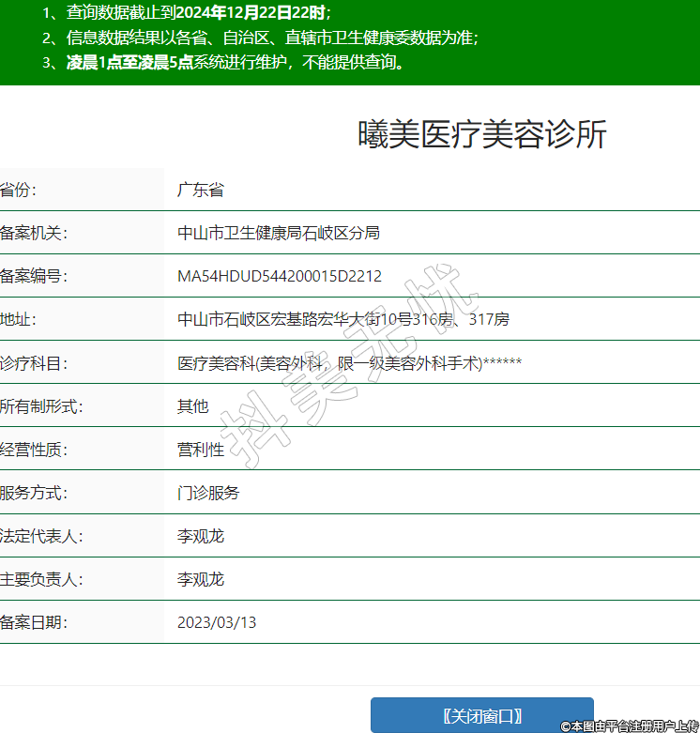Select the 中山市卫生健康局石岐区分局 authority text

tap(279, 233)
